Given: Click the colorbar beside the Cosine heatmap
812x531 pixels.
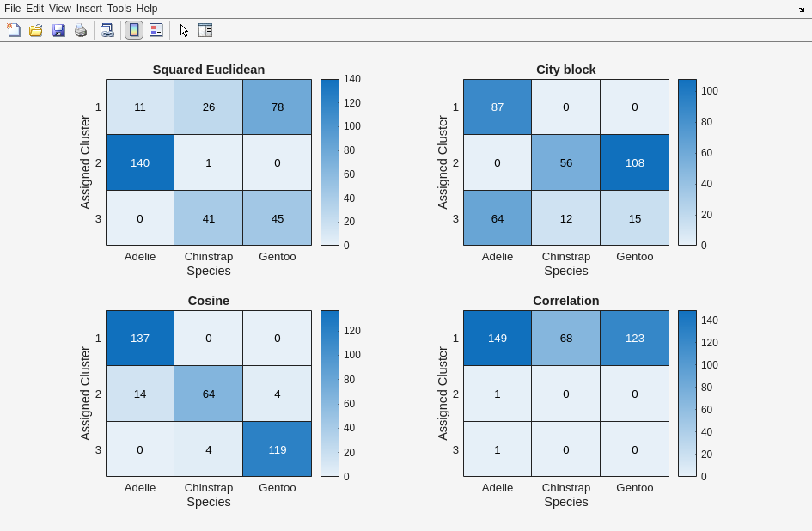Looking at the screenshot, I should coord(330,394).
